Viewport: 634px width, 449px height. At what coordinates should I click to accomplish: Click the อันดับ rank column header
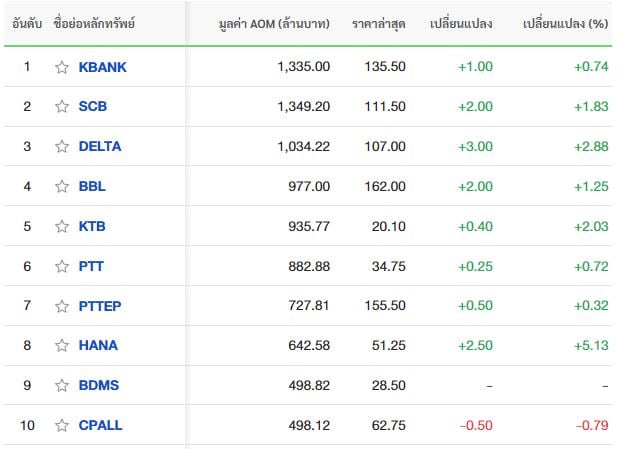[x=27, y=24]
